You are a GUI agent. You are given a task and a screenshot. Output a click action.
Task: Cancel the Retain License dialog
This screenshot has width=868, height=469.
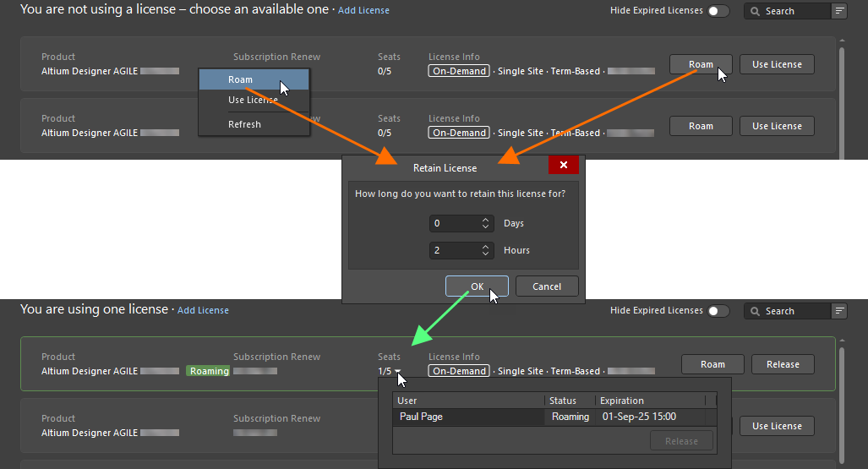(x=547, y=286)
